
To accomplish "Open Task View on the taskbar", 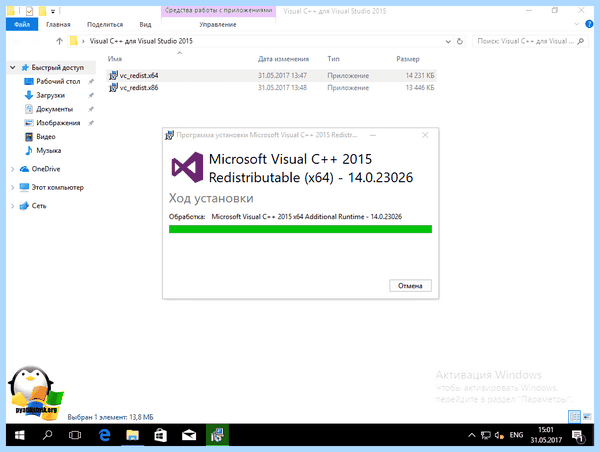I will [75, 435].
